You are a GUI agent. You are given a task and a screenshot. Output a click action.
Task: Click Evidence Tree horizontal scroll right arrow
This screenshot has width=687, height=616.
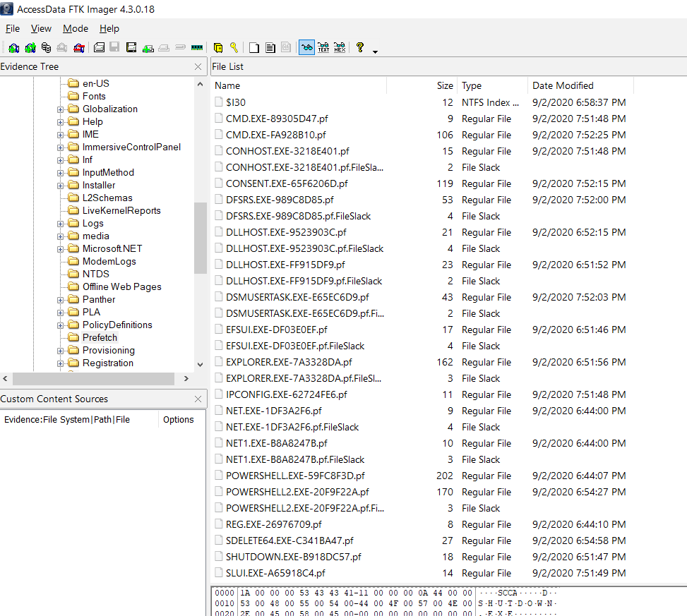pos(186,379)
